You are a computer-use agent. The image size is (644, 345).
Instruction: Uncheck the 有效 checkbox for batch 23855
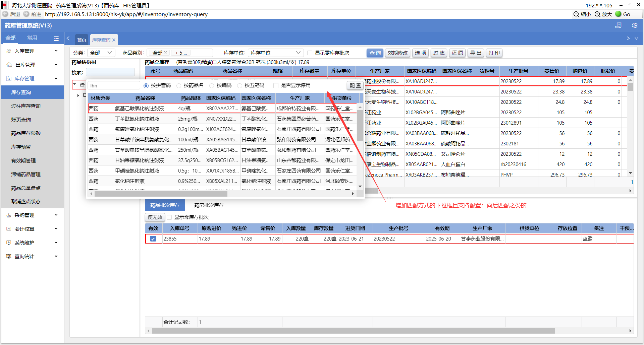point(153,239)
